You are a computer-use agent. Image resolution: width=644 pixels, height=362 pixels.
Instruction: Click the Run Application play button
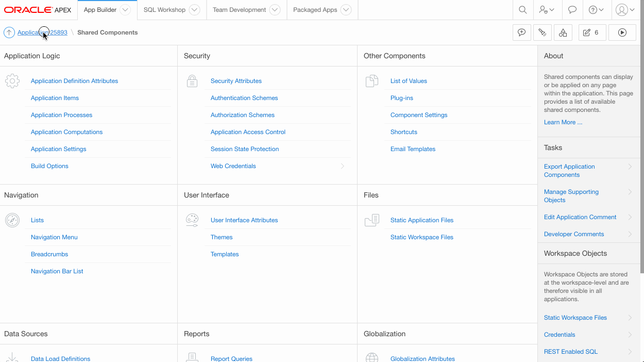click(622, 32)
